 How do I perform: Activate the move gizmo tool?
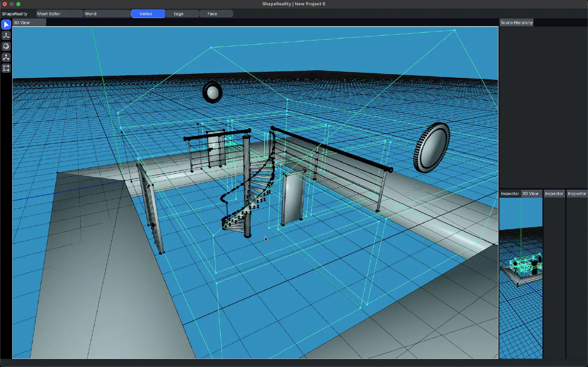coord(6,36)
